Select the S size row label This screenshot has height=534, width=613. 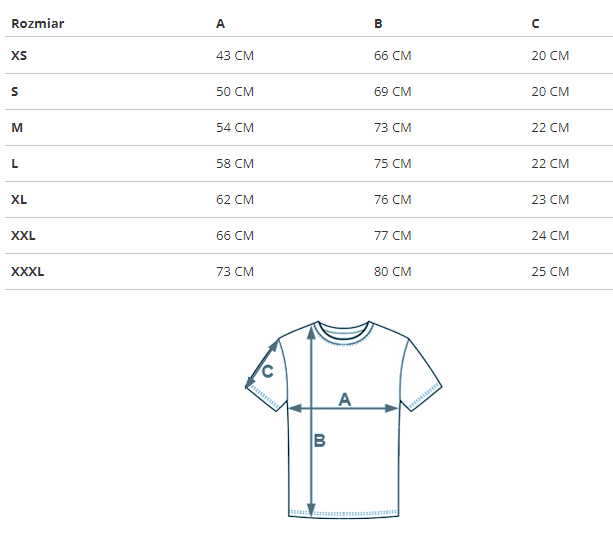click(15, 92)
